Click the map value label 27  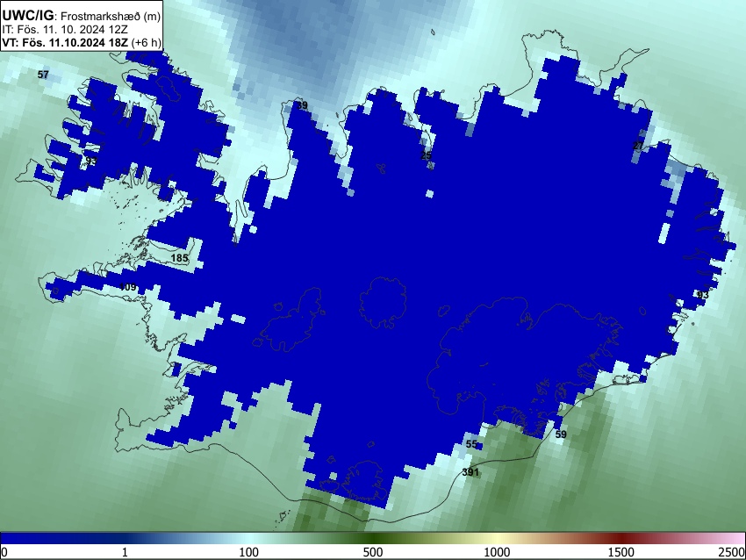coord(638,146)
